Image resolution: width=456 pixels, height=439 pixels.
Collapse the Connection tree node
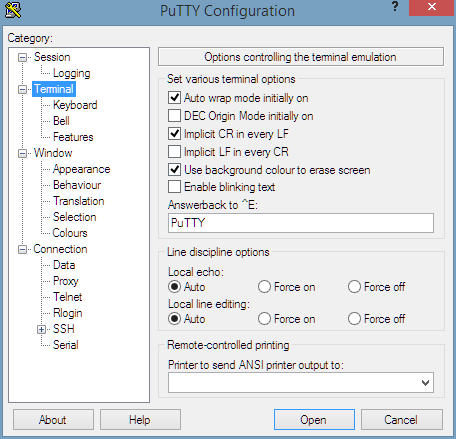click(22, 249)
